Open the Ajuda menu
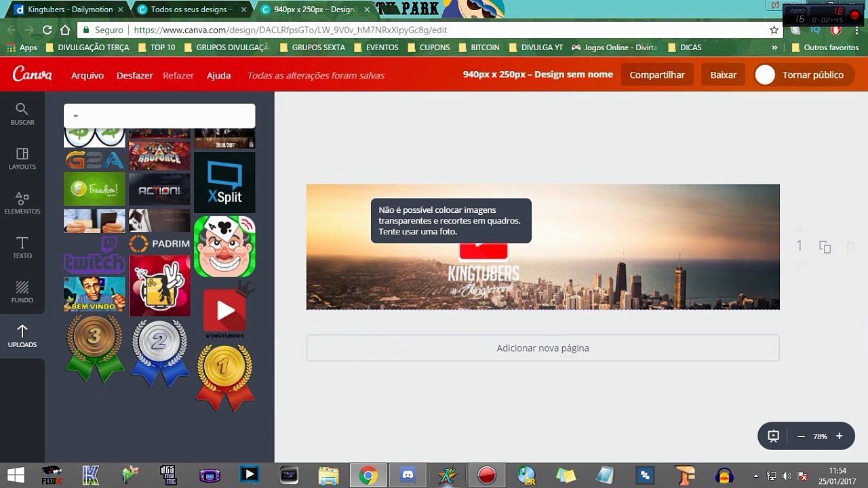The width and height of the screenshot is (868, 488). 218,75
